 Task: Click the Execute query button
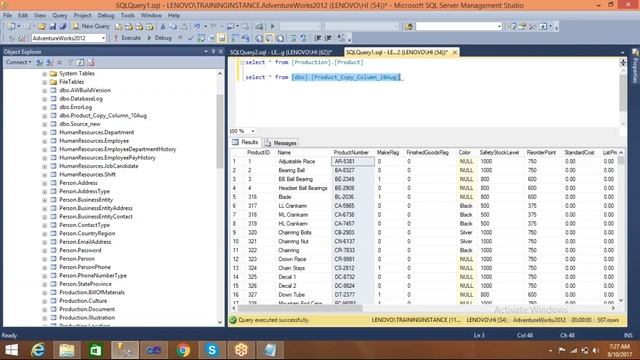(x=127, y=38)
